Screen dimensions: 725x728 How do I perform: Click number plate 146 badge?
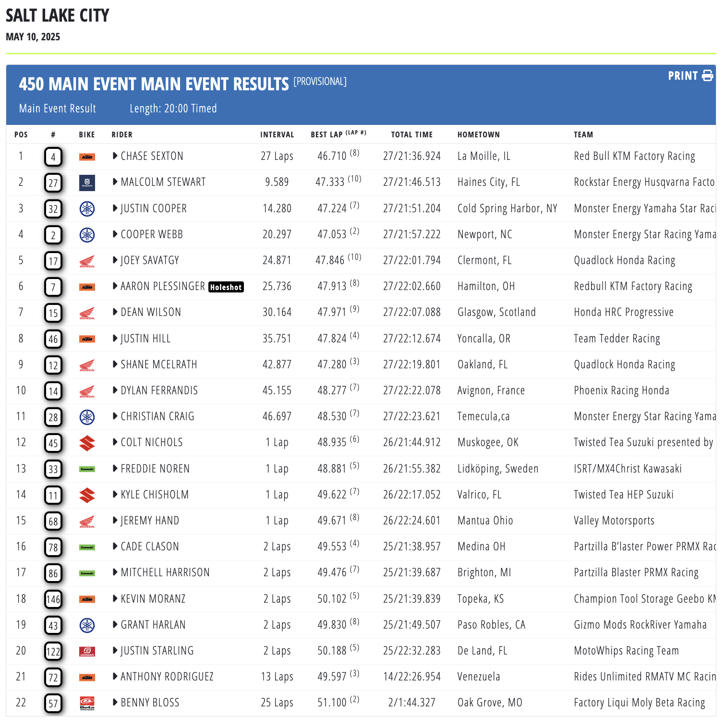tap(53, 599)
